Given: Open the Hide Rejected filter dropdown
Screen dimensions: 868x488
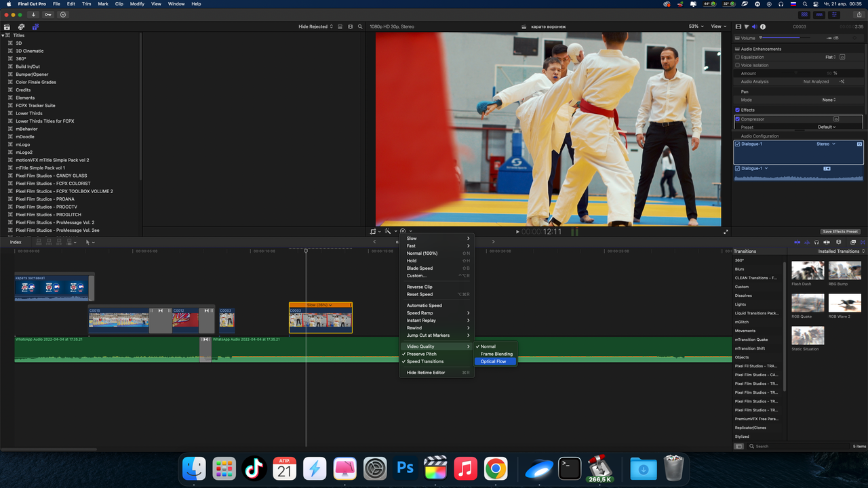Looking at the screenshot, I should 315,26.
